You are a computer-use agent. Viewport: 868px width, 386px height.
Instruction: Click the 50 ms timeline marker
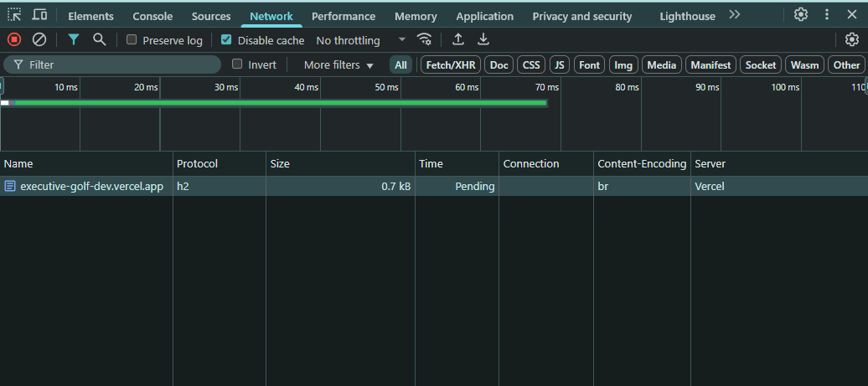click(x=386, y=87)
